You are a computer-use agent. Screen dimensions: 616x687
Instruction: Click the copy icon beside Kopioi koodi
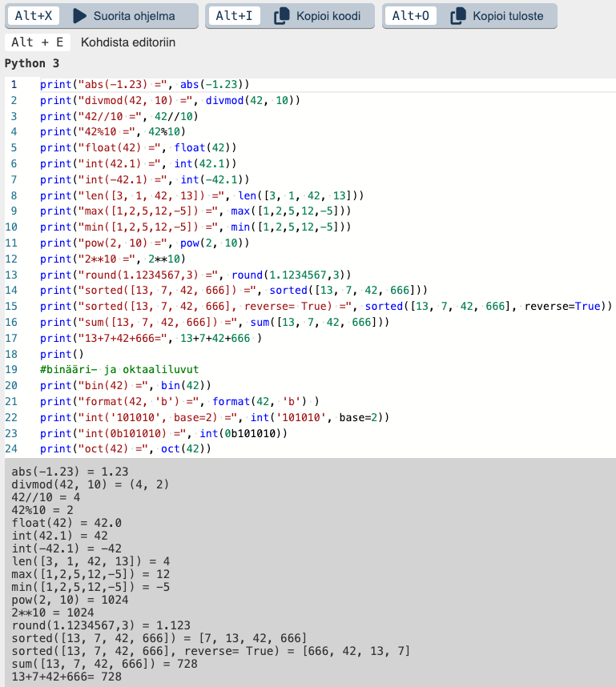pos(281,16)
